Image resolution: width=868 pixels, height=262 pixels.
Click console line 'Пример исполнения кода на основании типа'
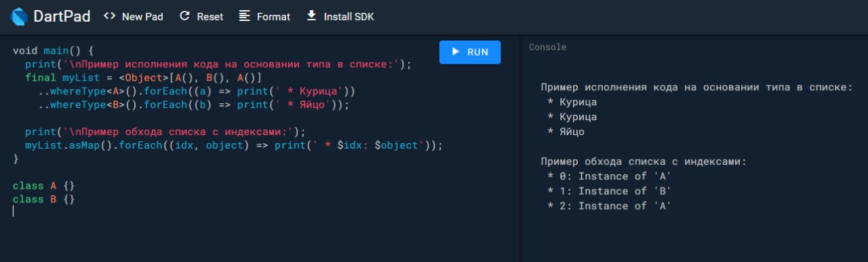696,87
